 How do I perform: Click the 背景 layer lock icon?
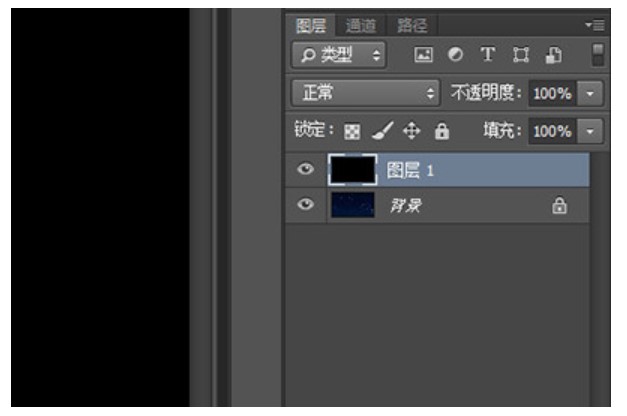[559, 206]
